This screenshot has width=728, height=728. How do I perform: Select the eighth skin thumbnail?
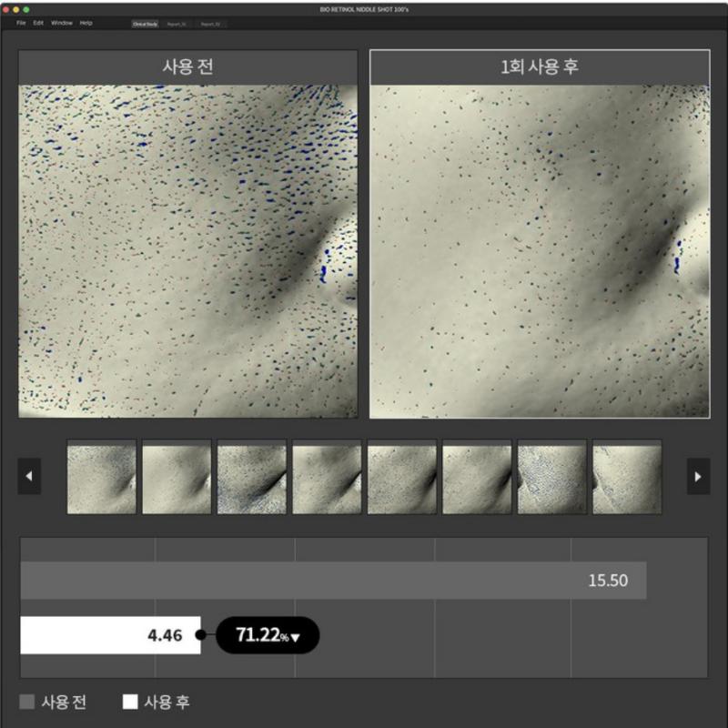pyautogui.click(x=627, y=477)
